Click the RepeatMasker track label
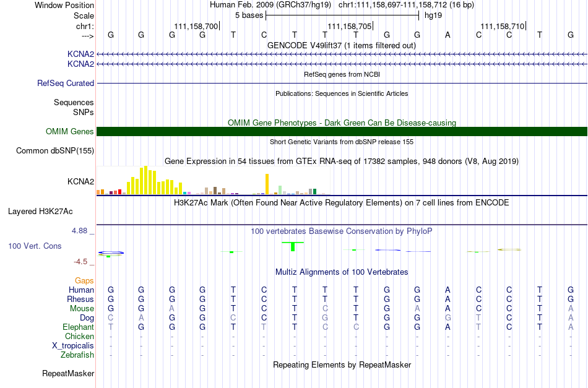Image resolution: width=588 pixels, height=388 pixels. click(x=68, y=374)
